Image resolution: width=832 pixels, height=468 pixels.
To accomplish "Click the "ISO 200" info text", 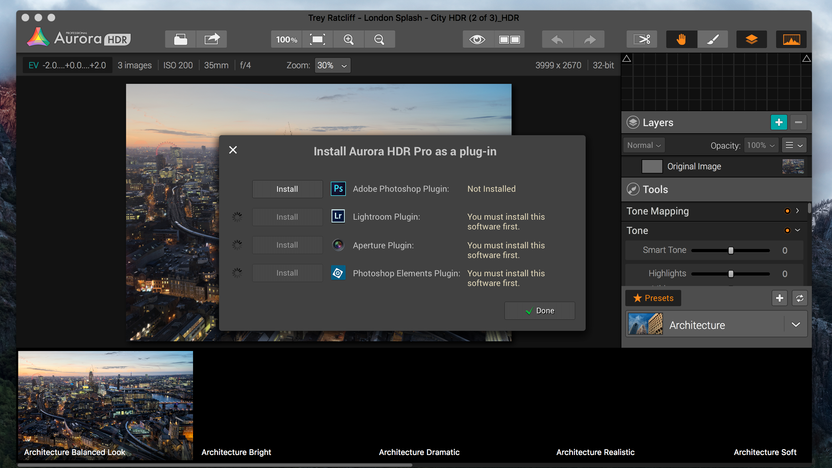I will pos(178,65).
